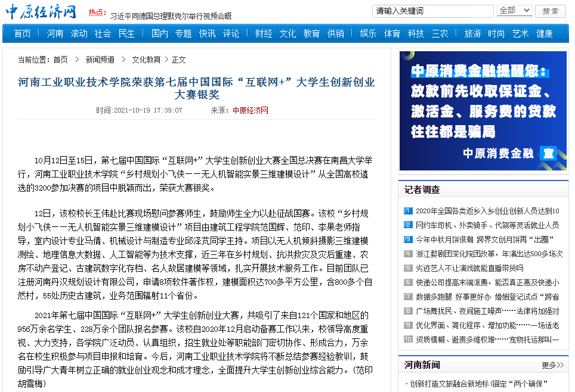Image resolution: width=575 pixels, height=392 pixels.
Task: Expand 更多>> in 河南新闻 section
Action: [552, 365]
